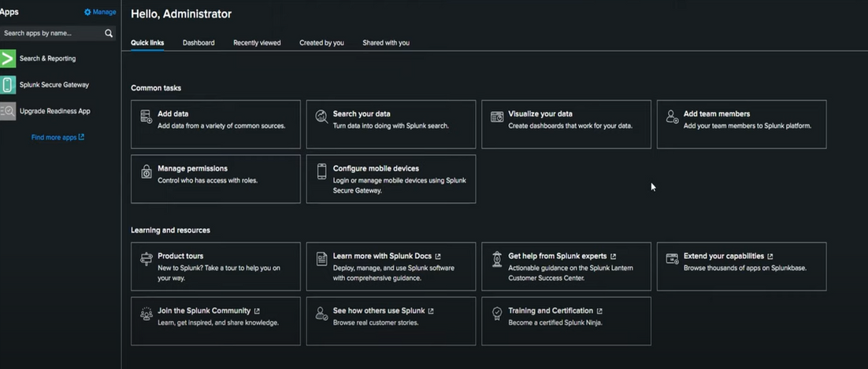This screenshot has width=868, height=369.
Task: Open Splunk Secure Gateway app name
Action: [54, 85]
